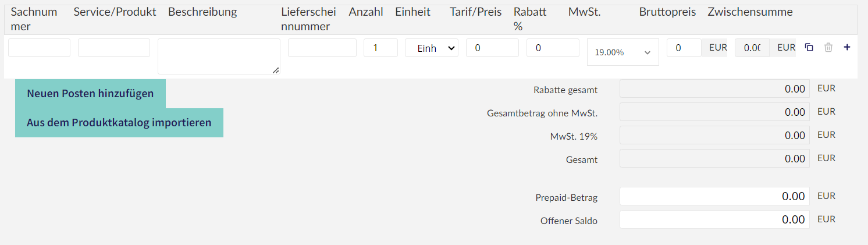Open the Einheit unit dropdown
Viewport: 868px width, 245px height.
[432, 48]
